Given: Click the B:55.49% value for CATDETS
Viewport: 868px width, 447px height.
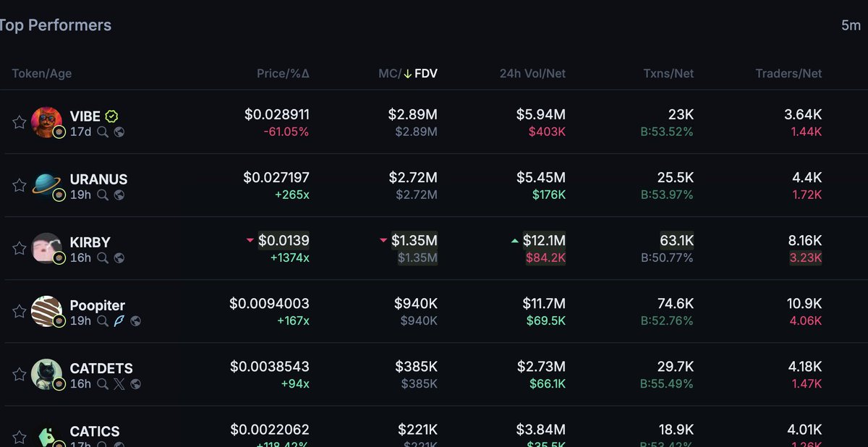Looking at the screenshot, I should 667,383.
